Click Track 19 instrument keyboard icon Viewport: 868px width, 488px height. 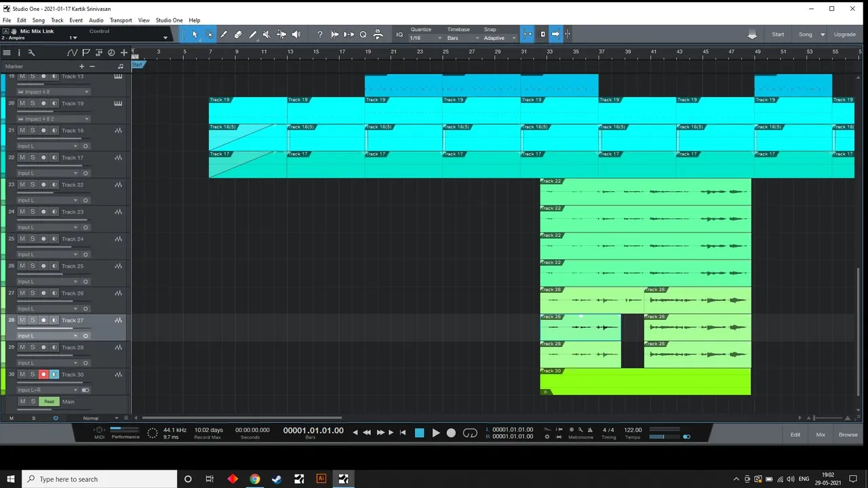coord(119,103)
